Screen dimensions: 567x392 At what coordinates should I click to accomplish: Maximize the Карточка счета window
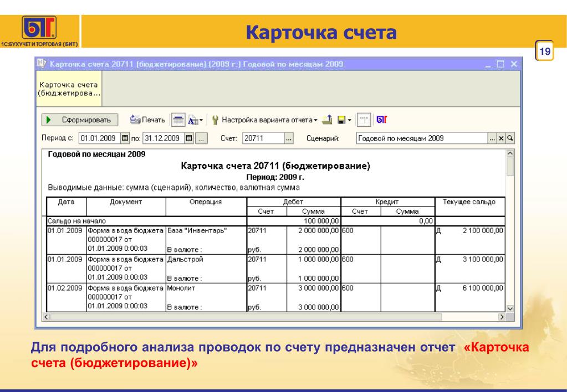tap(501, 64)
